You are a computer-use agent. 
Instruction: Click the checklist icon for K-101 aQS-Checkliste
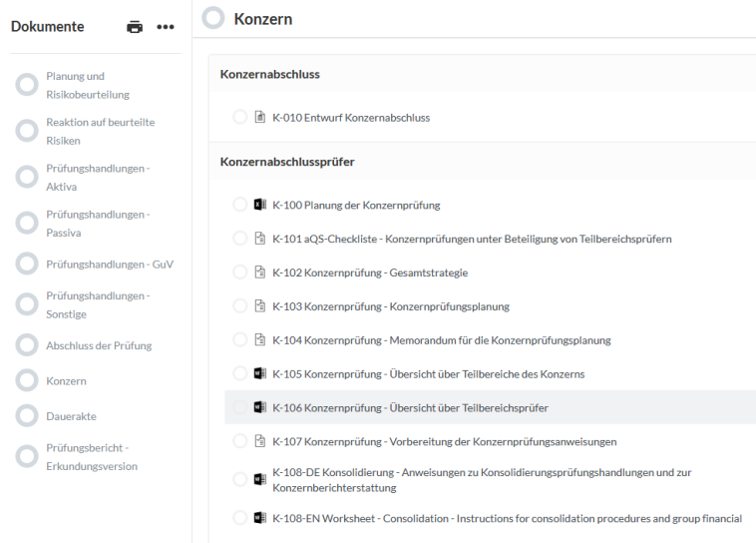(x=260, y=239)
